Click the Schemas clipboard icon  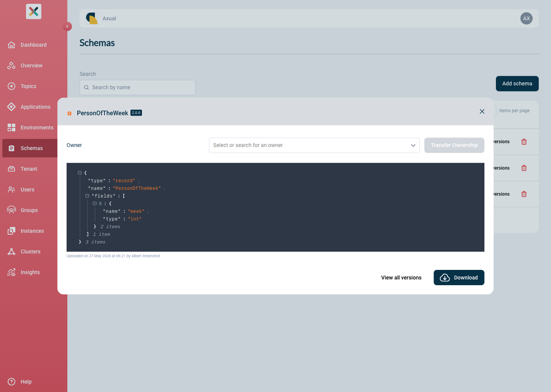coord(11,148)
